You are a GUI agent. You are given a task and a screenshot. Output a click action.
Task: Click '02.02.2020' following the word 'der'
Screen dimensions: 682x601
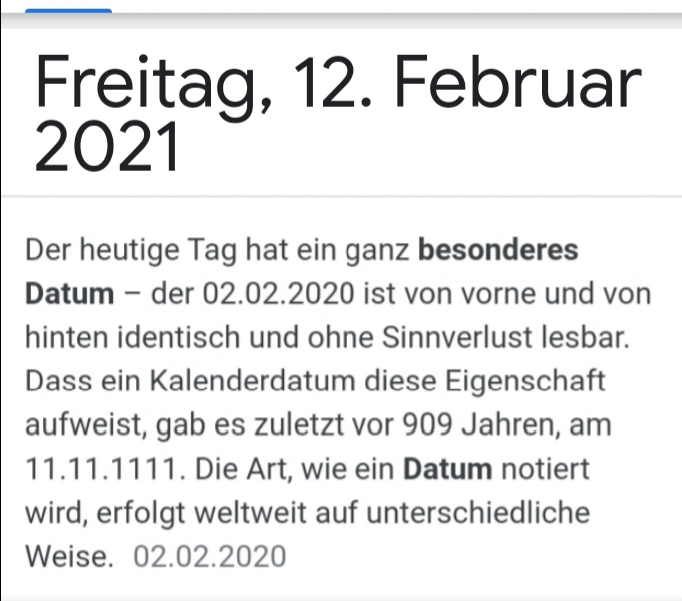pyautogui.click(x=279, y=294)
